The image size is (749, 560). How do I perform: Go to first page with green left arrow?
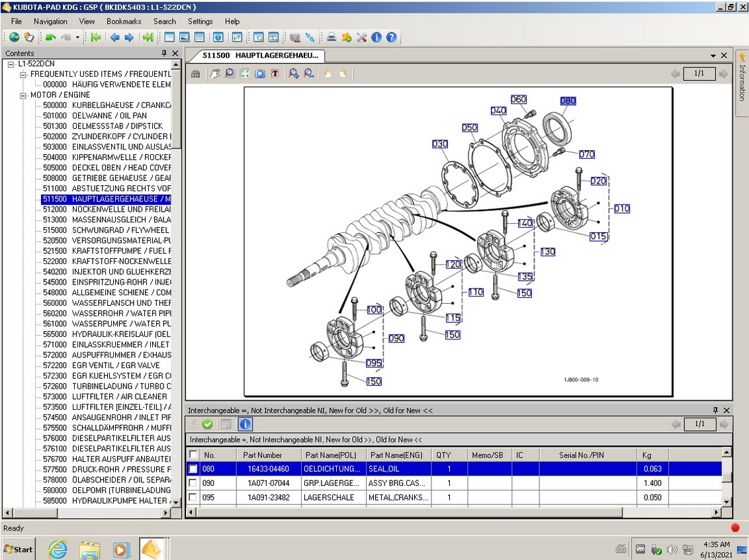pyautogui.click(x=96, y=37)
